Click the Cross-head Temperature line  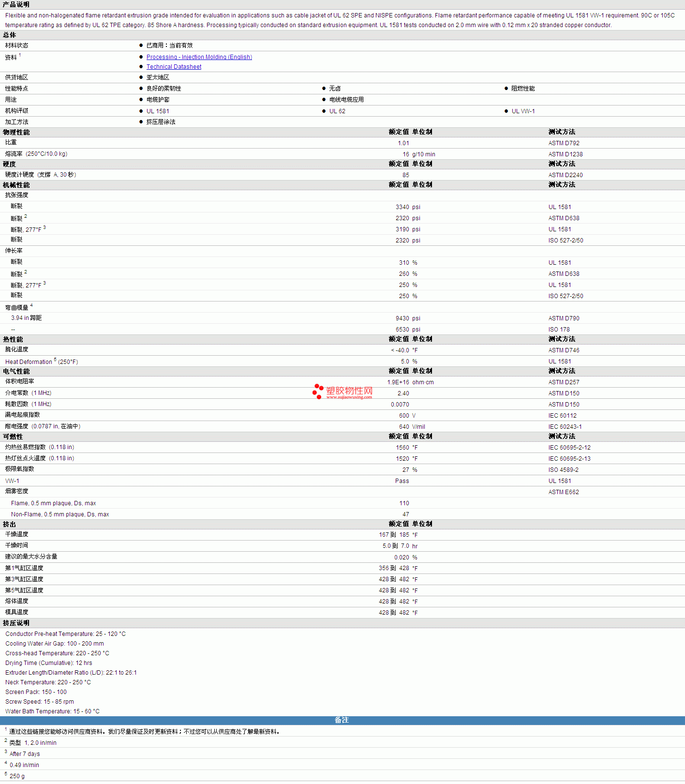57,653
